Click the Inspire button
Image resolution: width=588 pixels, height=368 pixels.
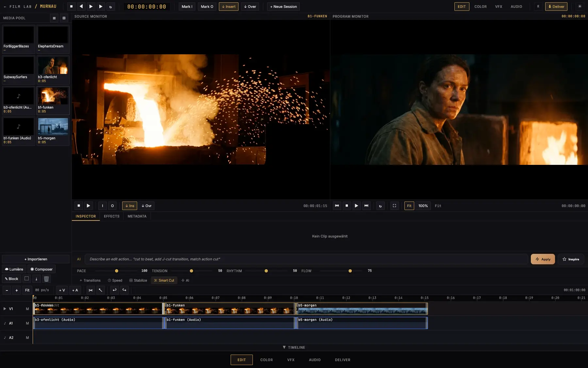point(571,259)
